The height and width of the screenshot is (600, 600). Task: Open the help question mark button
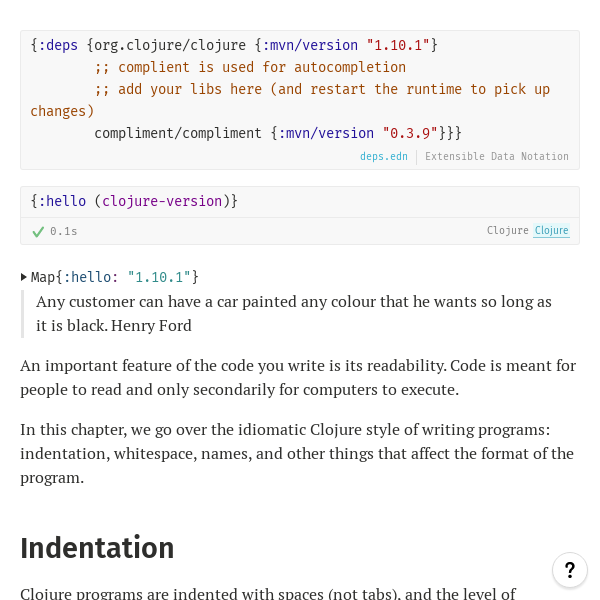[569, 570]
